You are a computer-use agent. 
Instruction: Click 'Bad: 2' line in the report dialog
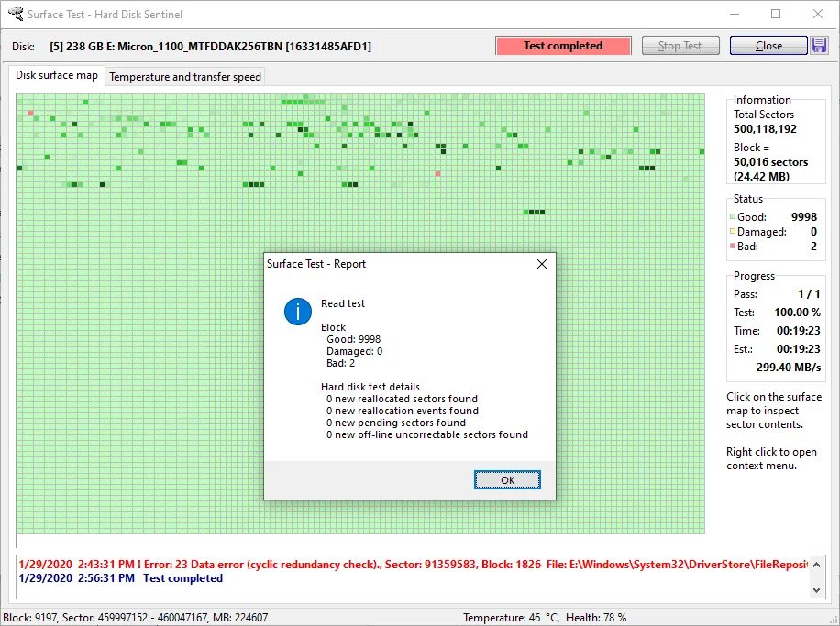341,363
